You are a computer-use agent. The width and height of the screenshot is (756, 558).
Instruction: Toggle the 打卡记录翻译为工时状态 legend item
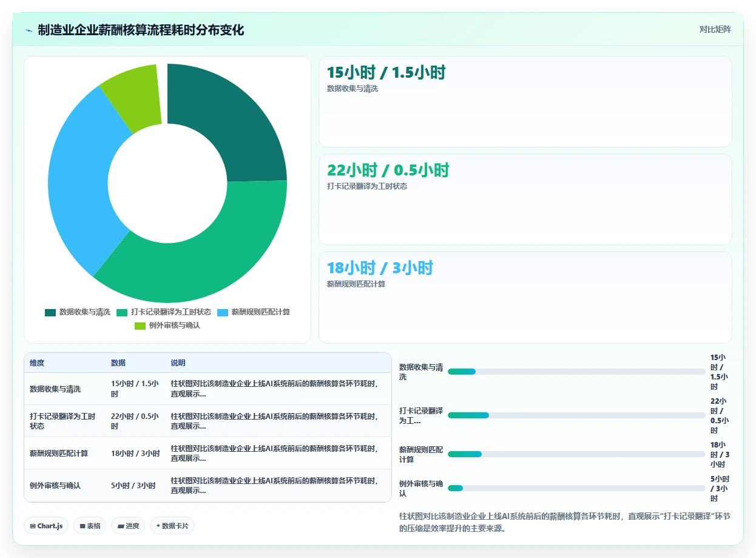click(x=164, y=312)
